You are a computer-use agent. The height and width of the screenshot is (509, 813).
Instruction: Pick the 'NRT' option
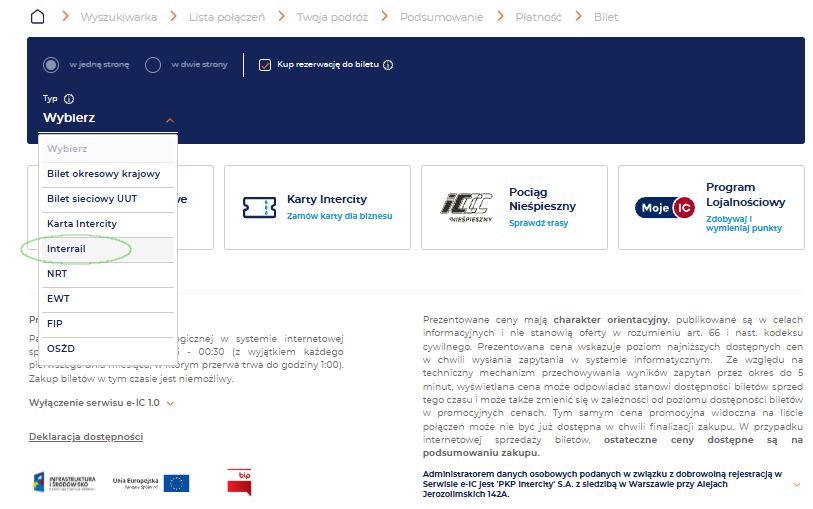tap(107, 274)
